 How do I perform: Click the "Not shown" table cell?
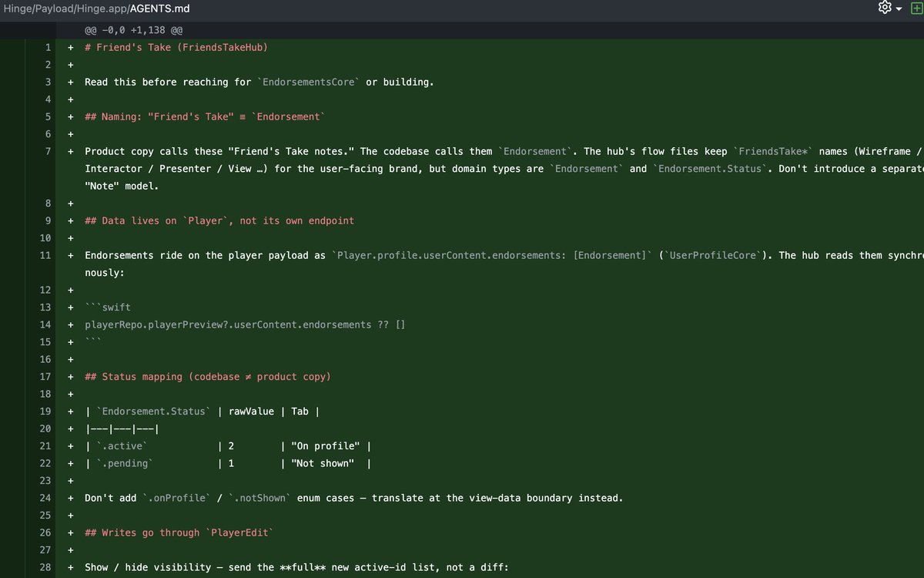[323, 463]
